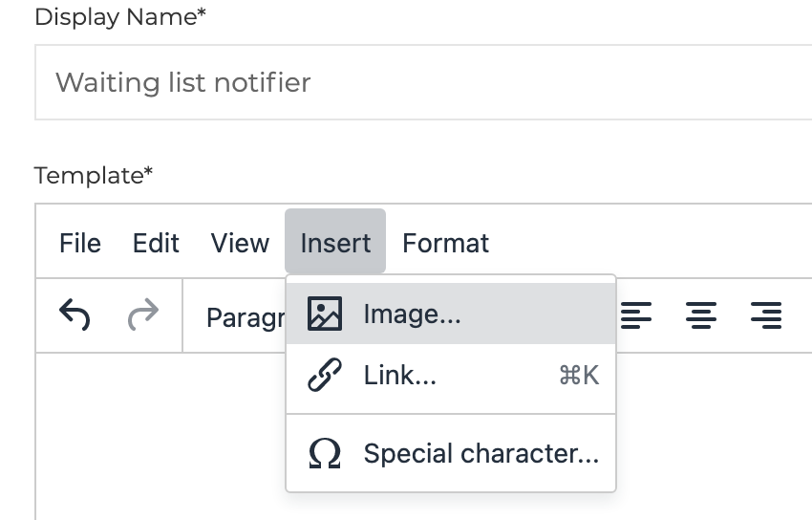The height and width of the screenshot is (520, 812).
Task: Click the chain link icon
Action: pyautogui.click(x=325, y=376)
